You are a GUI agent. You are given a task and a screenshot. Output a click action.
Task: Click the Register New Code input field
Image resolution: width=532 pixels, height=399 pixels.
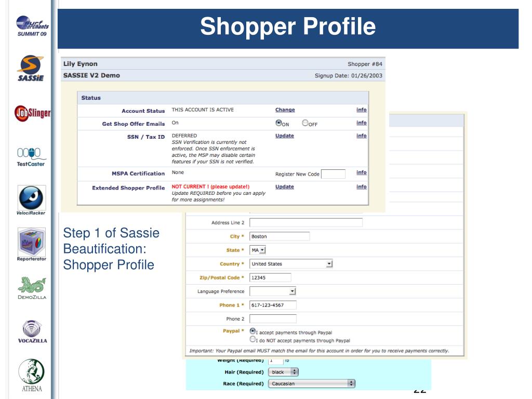(333, 174)
